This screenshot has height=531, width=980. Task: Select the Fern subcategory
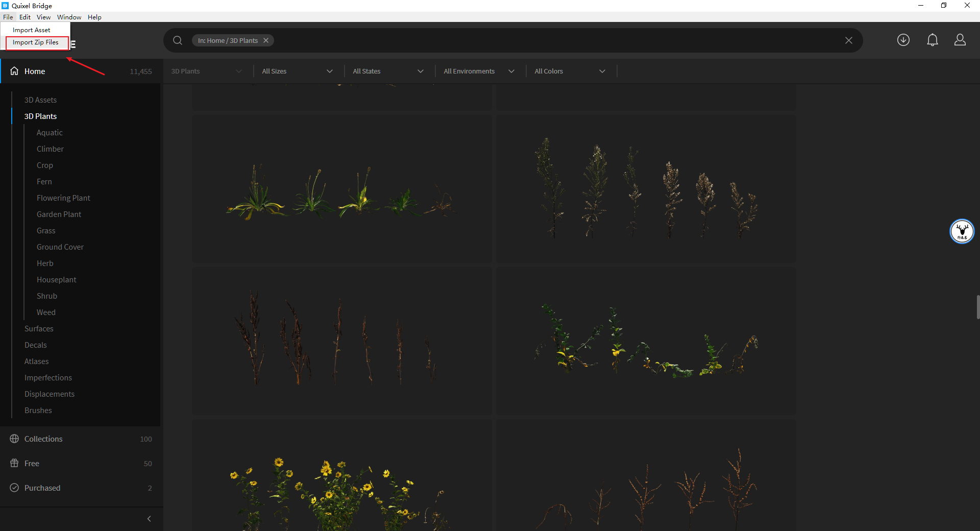[x=44, y=182]
